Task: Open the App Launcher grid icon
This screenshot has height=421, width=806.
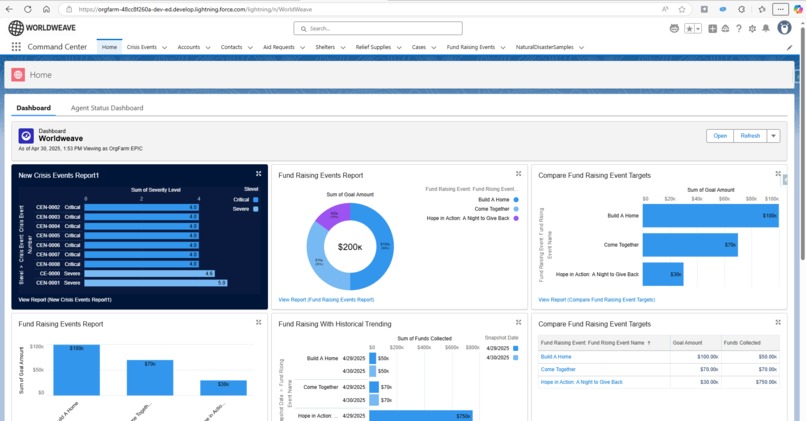Action: [16, 47]
